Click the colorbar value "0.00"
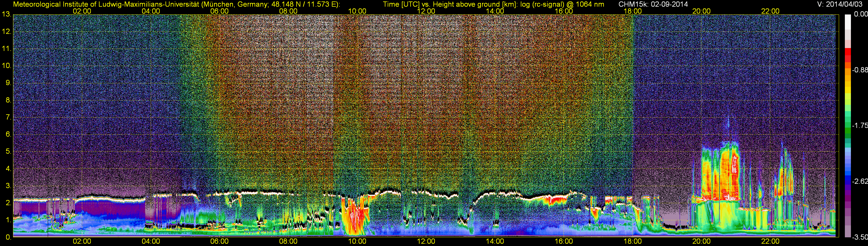868x246 pixels. coord(860,14)
